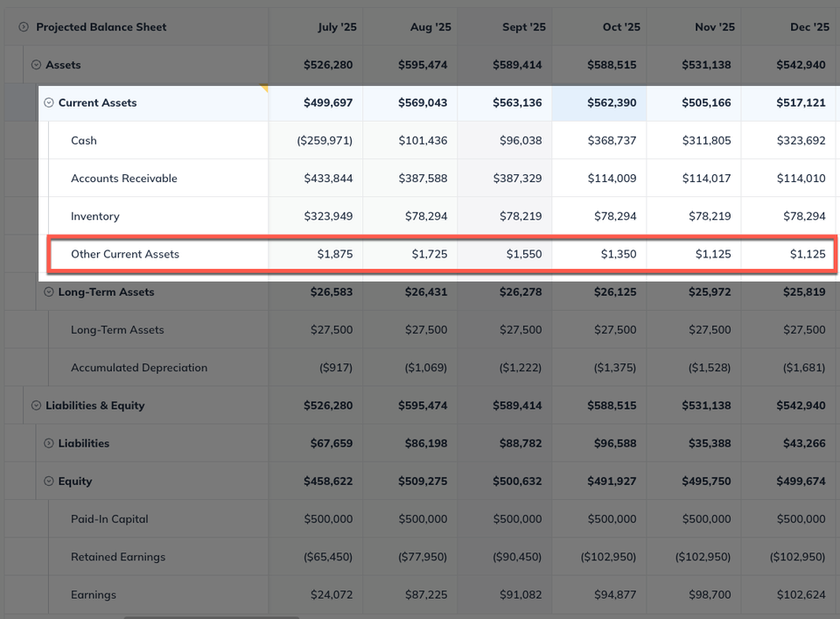Image resolution: width=840 pixels, height=619 pixels.
Task: Collapse the Current Assets group chevron
Action: (49, 103)
